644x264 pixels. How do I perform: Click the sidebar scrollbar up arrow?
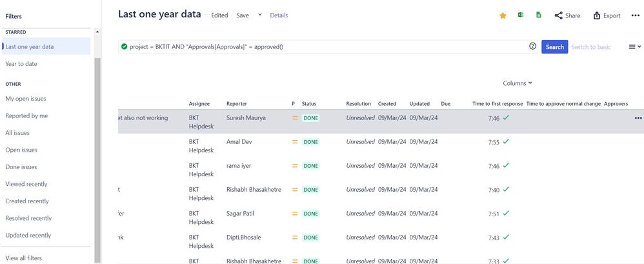click(x=97, y=32)
